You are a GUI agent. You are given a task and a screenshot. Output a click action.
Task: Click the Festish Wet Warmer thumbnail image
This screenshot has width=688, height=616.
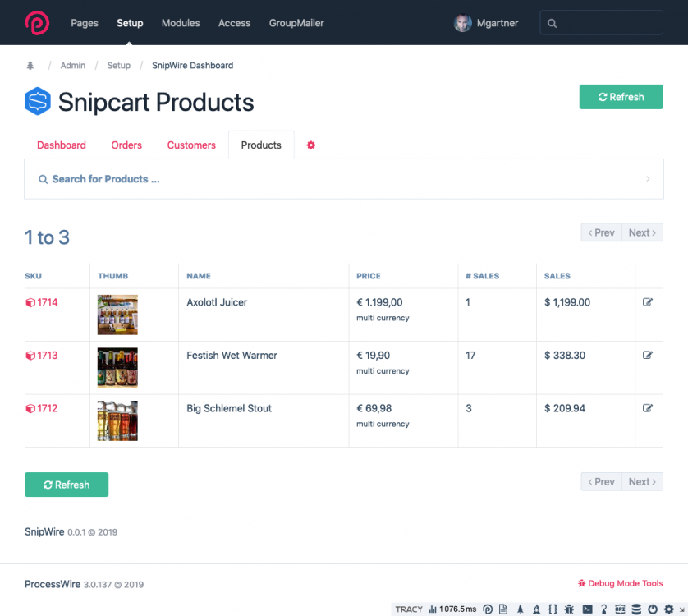117,368
